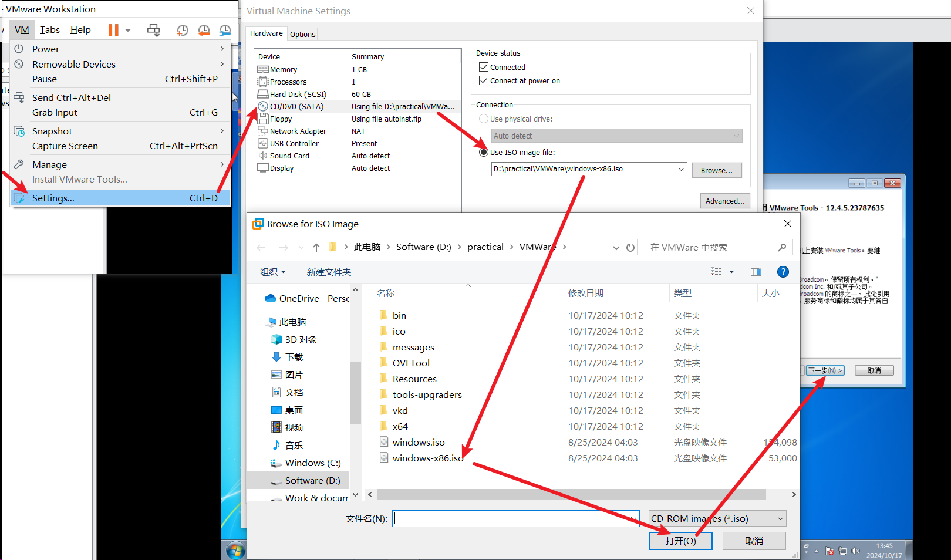
Task: Click 文件名(N) filename input field
Action: point(516,518)
